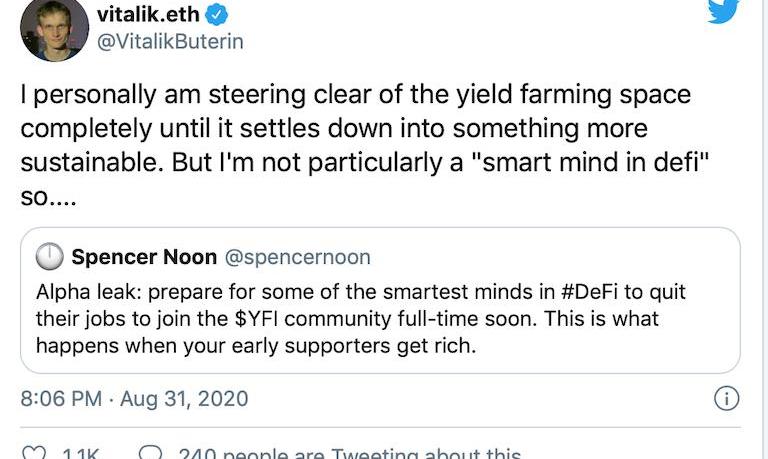The image size is (768, 459).
Task: Click the Aug 31, 2020 date
Action: (185, 399)
